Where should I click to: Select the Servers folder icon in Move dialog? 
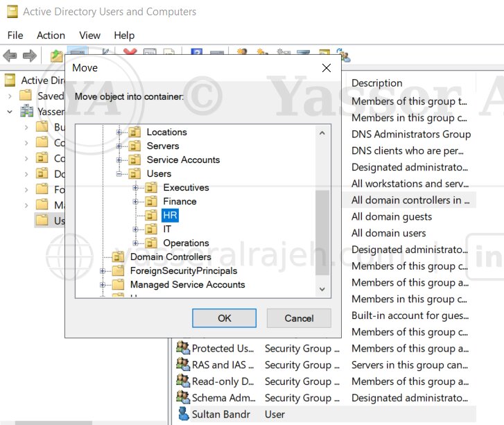(x=134, y=146)
